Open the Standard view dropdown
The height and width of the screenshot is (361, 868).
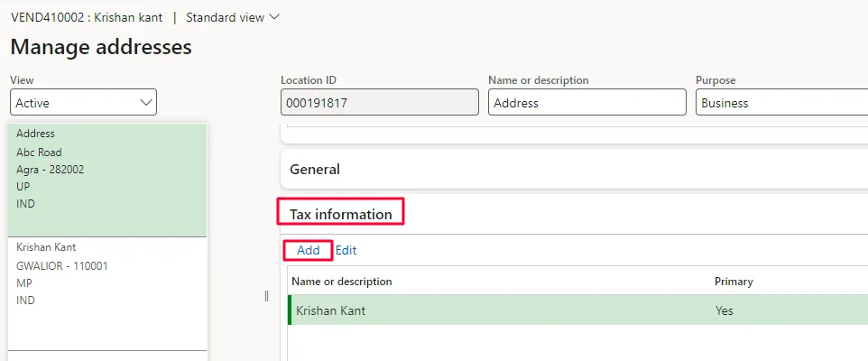pos(233,17)
